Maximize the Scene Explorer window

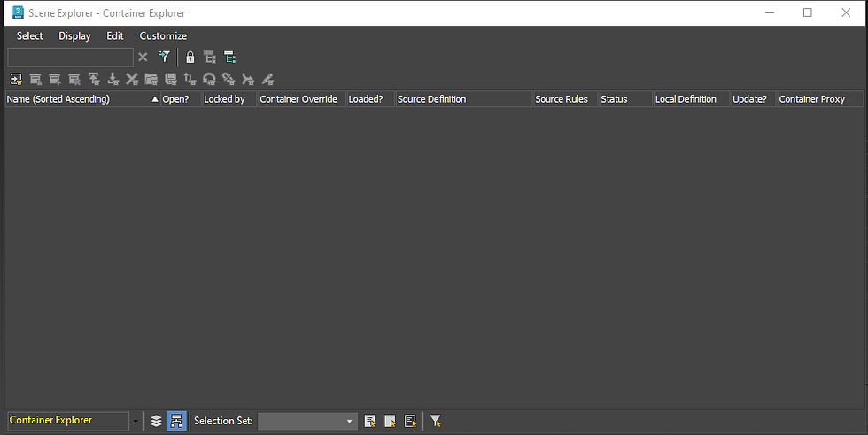[x=808, y=12]
